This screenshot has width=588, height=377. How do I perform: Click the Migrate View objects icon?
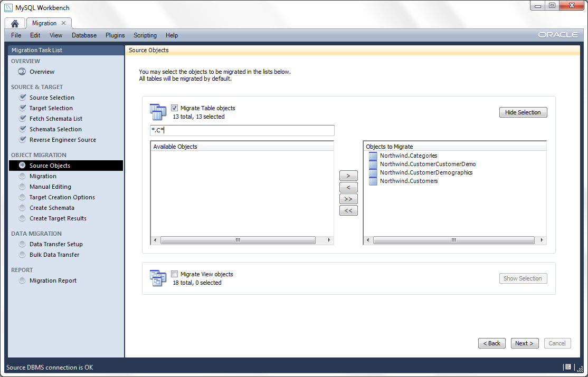pyautogui.click(x=158, y=278)
